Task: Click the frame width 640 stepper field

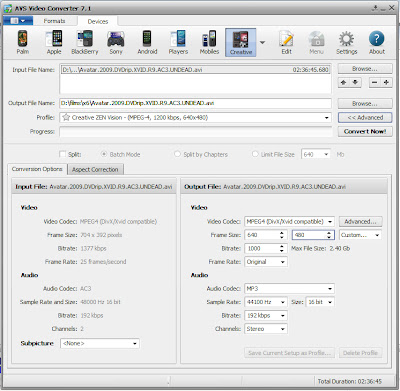Action: pyautogui.click(x=266, y=235)
